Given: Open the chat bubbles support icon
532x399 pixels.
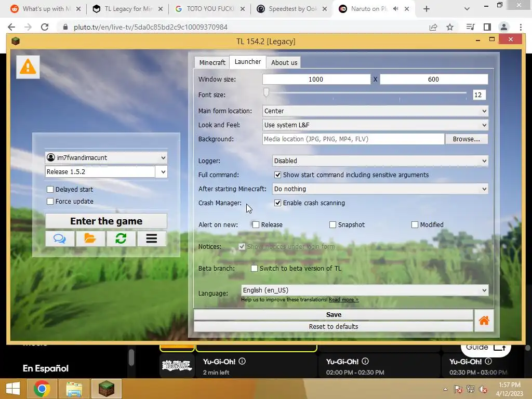Looking at the screenshot, I should [x=60, y=238].
